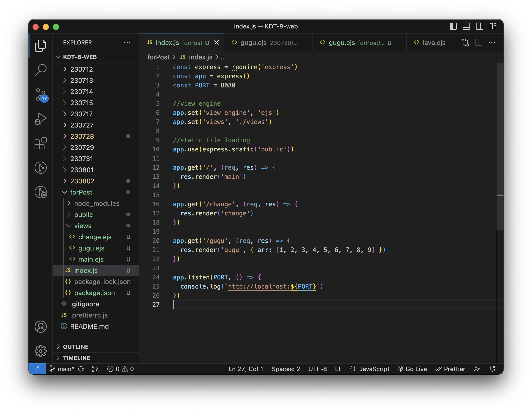Toggle primary side bar visibility

(x=453, y=26)
